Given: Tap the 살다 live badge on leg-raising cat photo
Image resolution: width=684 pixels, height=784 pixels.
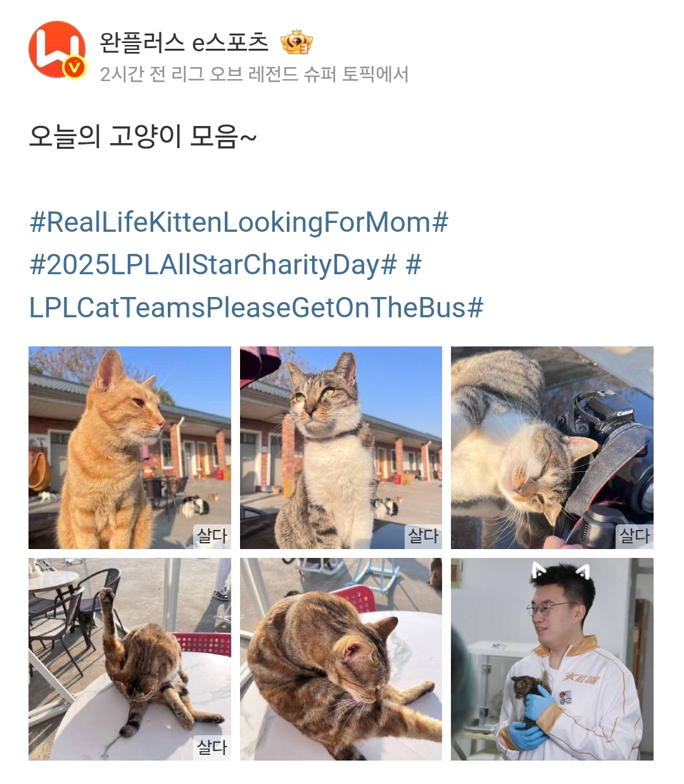Looking at the screenshot, I should click(212, 747).
